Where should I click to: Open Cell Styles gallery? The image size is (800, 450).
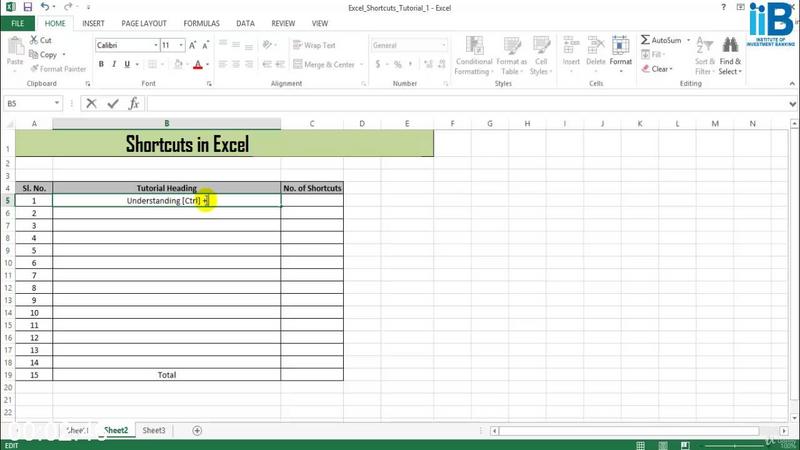(x=541, y=56)
